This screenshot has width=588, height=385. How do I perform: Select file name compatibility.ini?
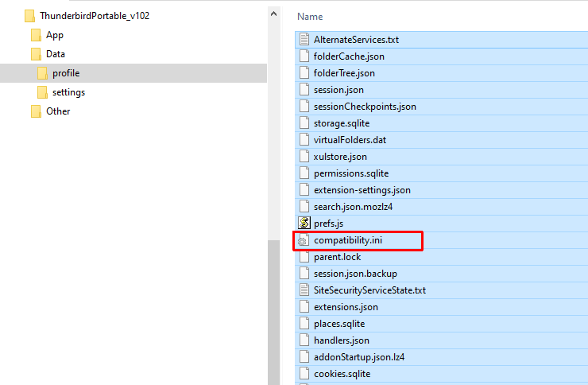pyautogui.click(x=348, y=240)
